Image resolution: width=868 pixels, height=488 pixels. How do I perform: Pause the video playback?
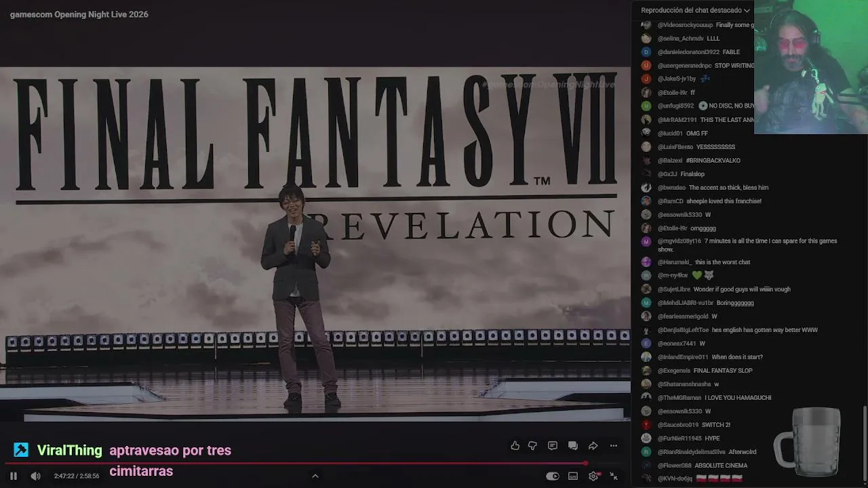14,476
